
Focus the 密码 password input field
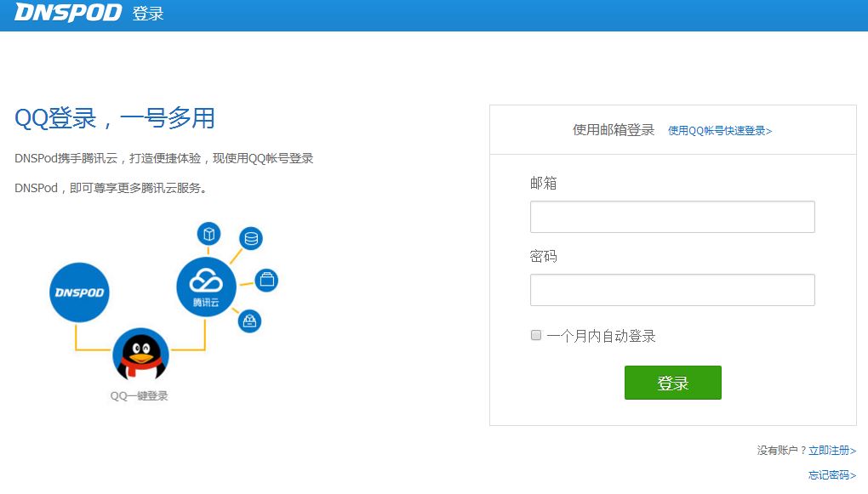pyautogui.click(x=672, y=290)
